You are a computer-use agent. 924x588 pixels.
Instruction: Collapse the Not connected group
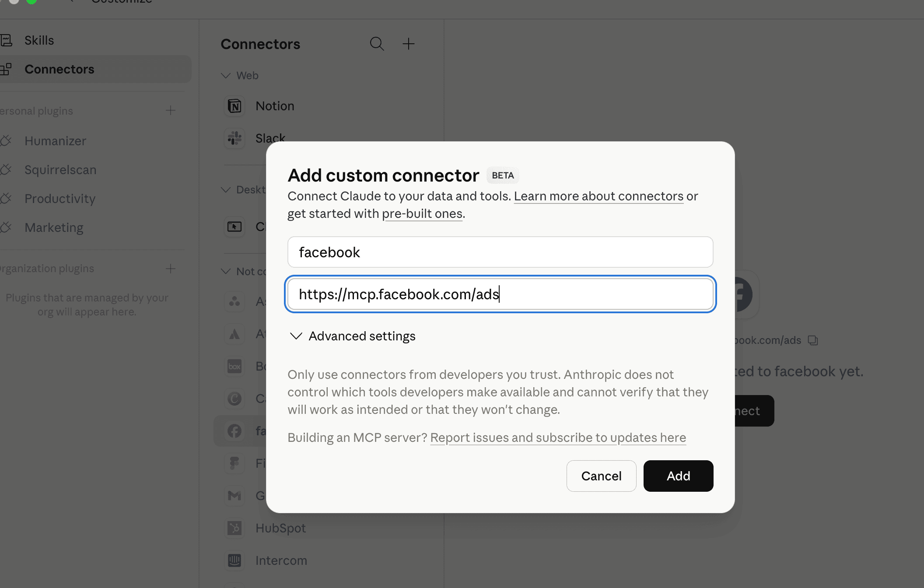click(x=226, y=271)
